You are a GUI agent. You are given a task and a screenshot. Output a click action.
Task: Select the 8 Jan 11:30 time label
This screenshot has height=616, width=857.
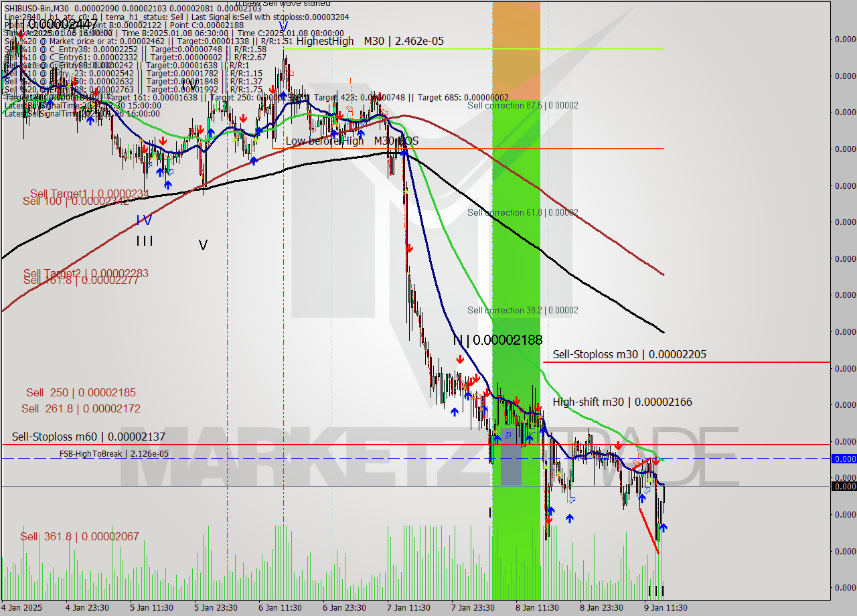[x=537, y=608]
